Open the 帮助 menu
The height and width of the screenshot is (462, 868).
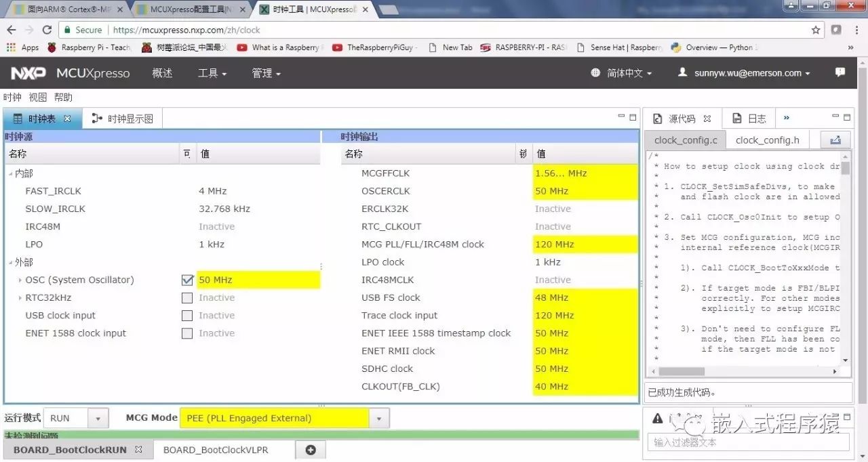[63, 98]
